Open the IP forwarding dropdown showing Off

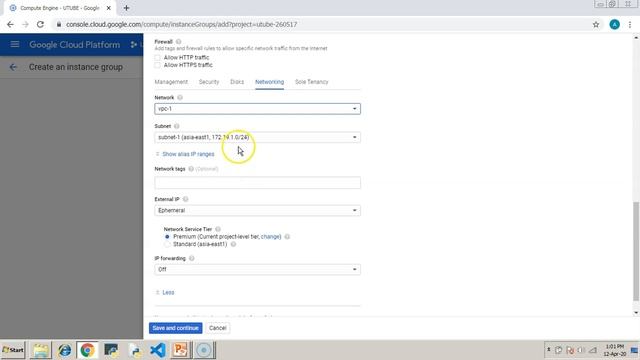click(258, 269)
